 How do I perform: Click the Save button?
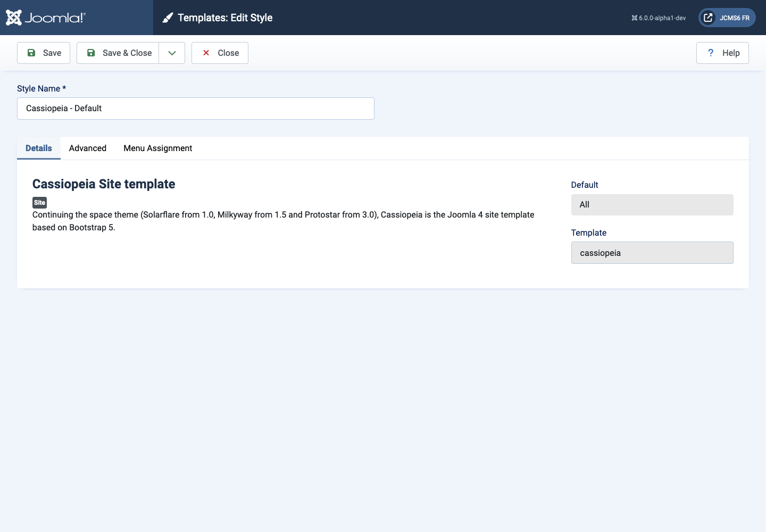click(44, 53)
